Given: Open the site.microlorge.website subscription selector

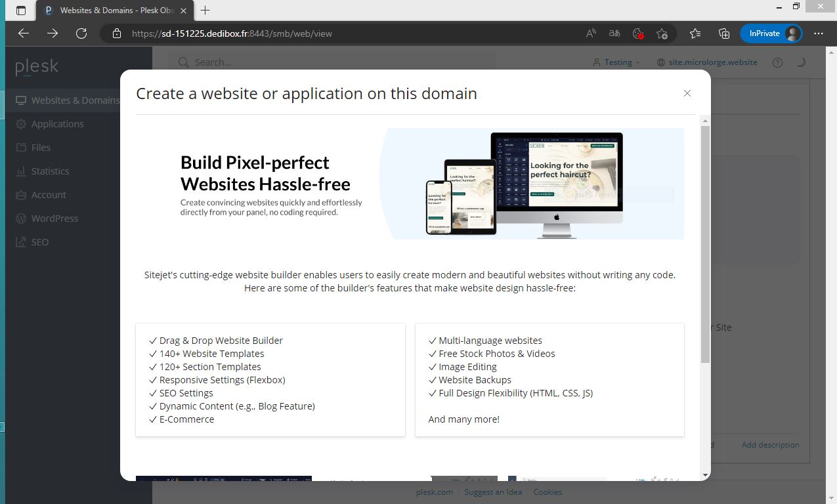Looking at the screenshot, I should (707, 62).
